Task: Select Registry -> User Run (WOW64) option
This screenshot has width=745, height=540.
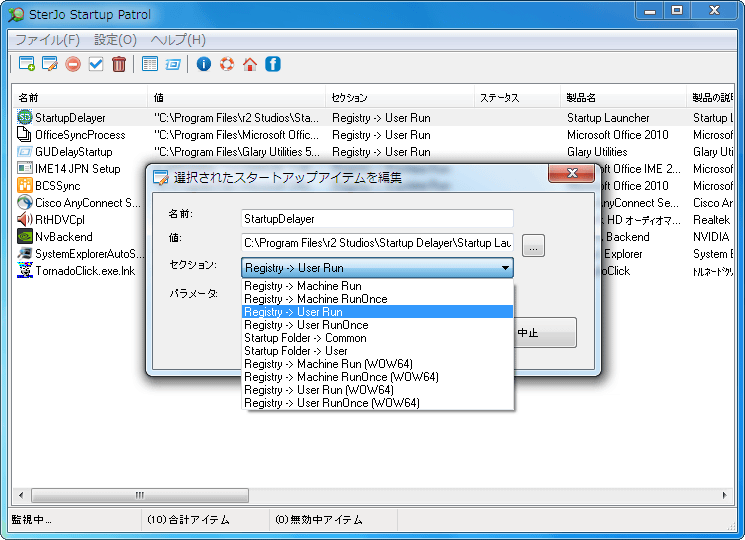Action: [x=377, y=390]
